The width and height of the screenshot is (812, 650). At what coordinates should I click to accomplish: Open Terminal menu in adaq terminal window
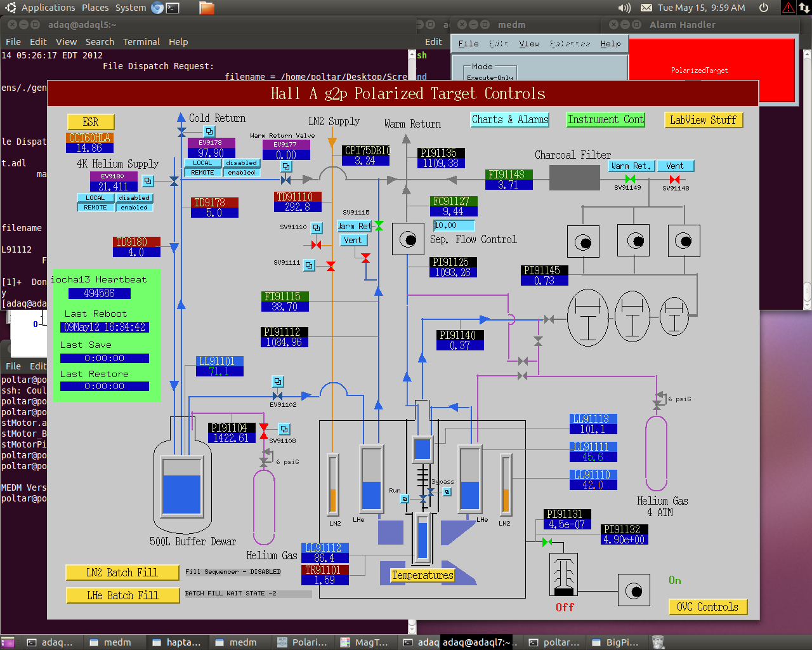[x=141, y=42]
